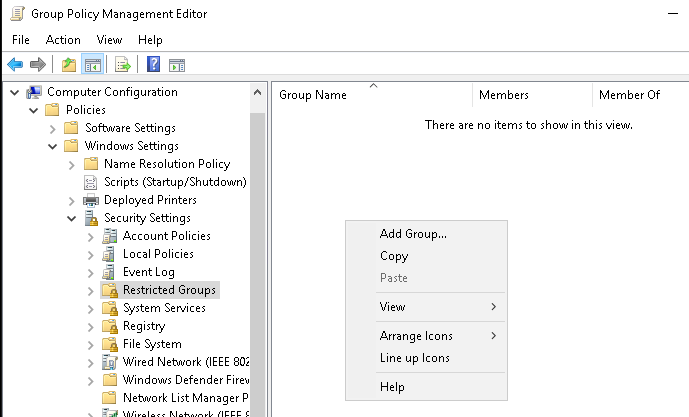This screenshot has width=689, height=417.
Task: Click the Account Policies icon
Action: pos(109,236)
